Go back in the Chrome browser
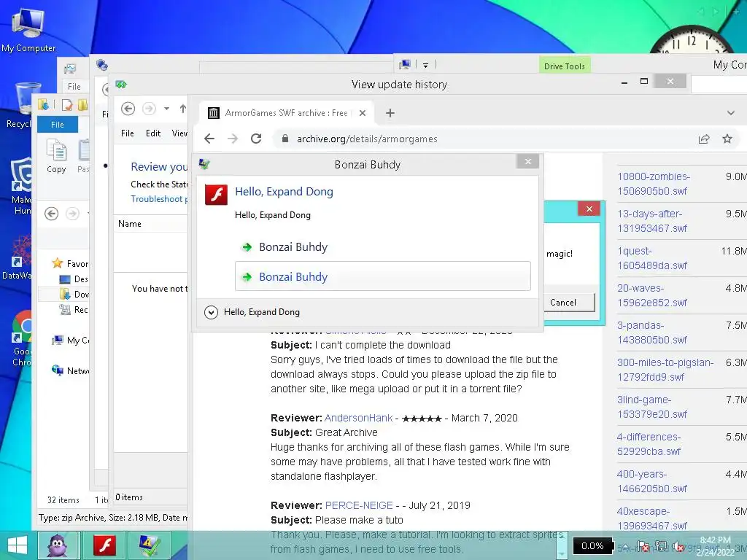 [209, 139]
